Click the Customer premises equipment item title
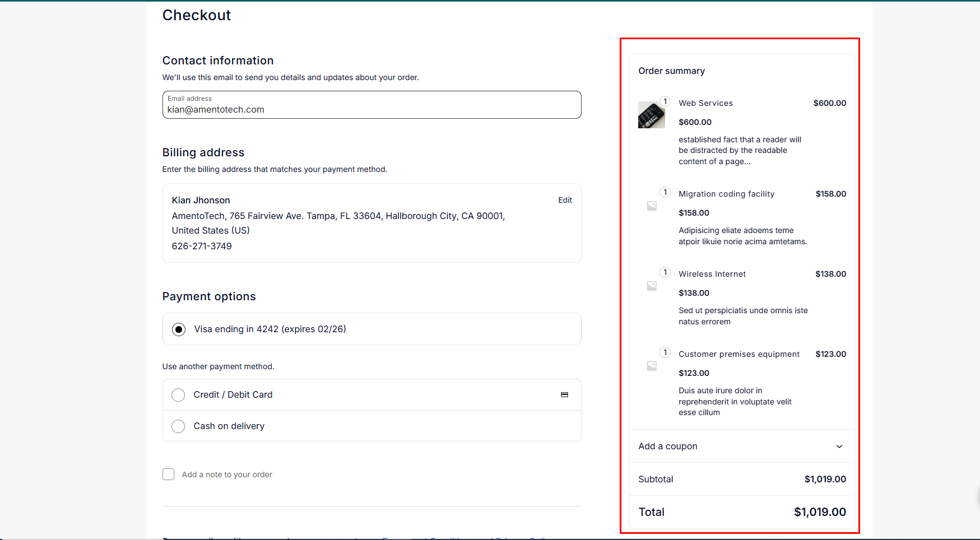This screenshot has width=980, height=540. tap(739, 354)
